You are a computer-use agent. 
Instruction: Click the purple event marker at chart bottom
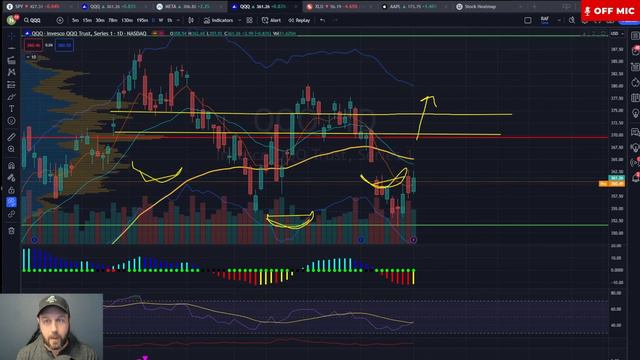(x=413, y=240)
